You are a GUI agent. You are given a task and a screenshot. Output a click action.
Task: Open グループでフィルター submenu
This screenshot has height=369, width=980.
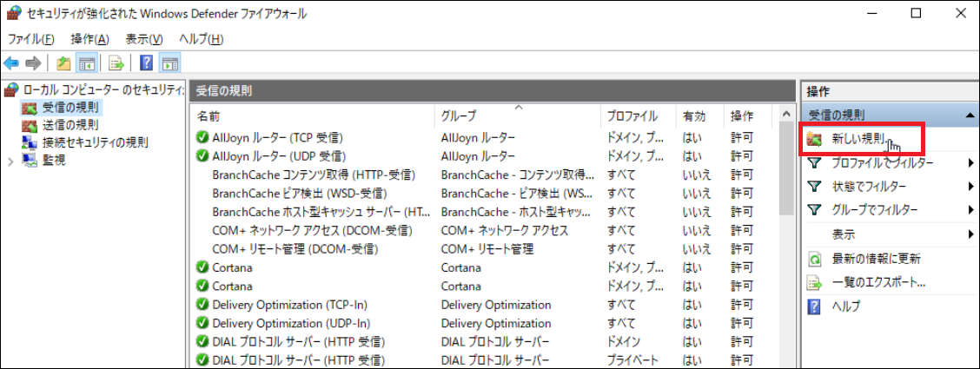(x=875, y=209)
